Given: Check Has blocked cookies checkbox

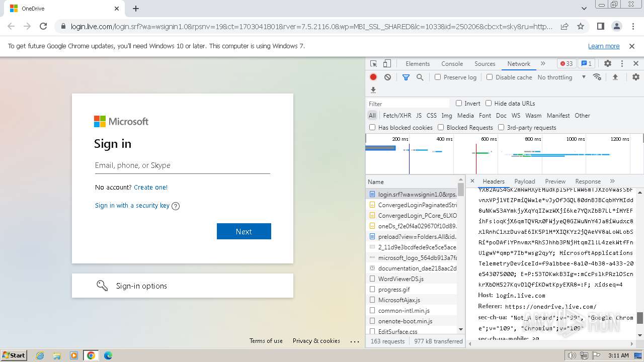Looking at the screenshot, I should tap(372, 127).
